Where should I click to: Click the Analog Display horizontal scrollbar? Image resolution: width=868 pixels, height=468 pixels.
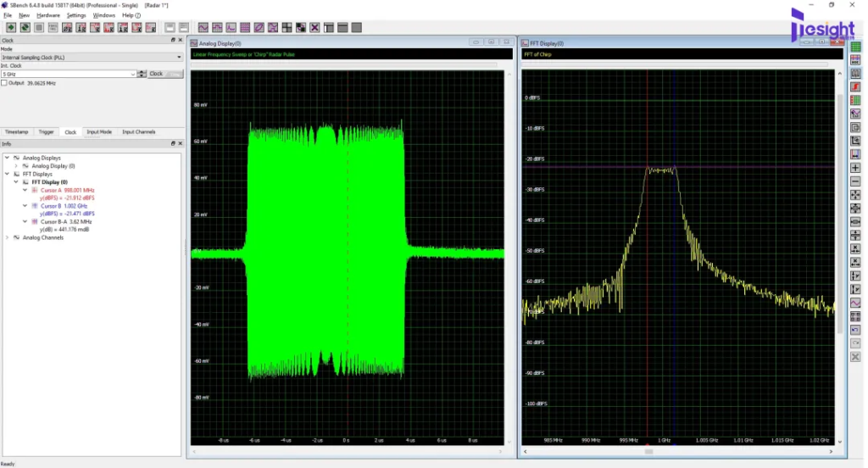click(x=347, y=451)
